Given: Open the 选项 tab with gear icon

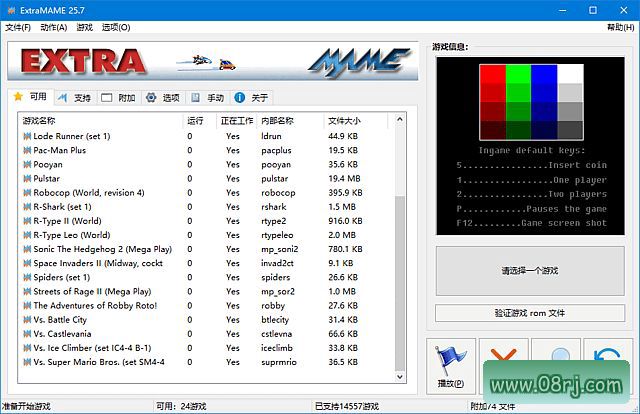Looking at the screenshot, I should click(162, 98).
